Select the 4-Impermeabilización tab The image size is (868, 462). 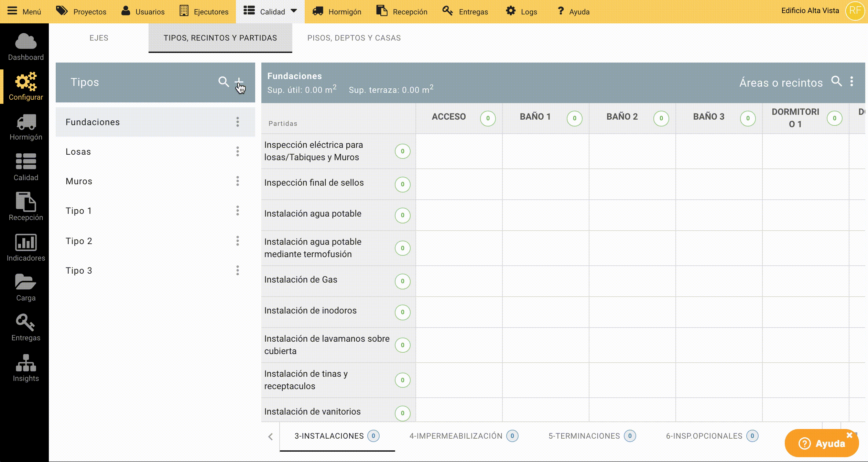pos(456,436)
